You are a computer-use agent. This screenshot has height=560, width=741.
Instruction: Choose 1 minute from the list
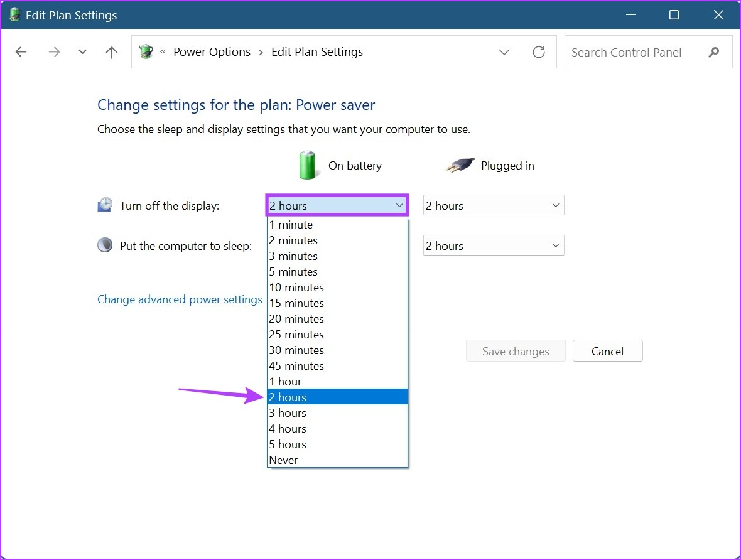tap(337, 225)
